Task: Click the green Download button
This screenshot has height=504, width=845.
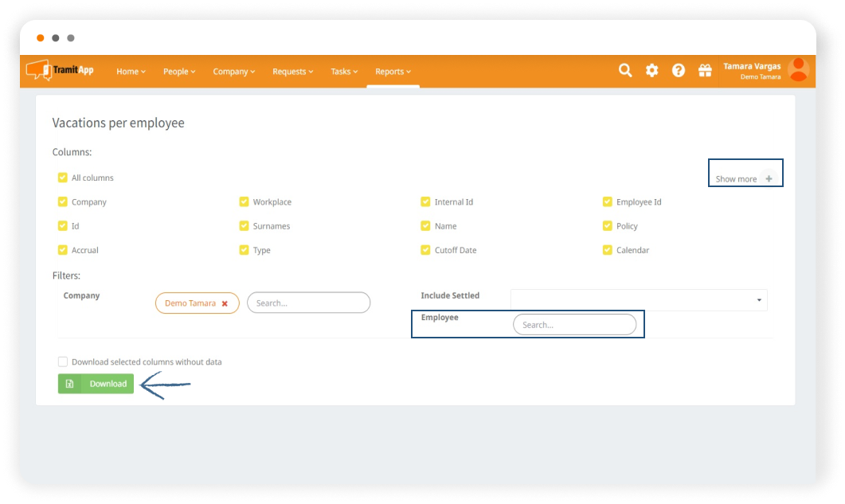Action: tap(96, 384)
